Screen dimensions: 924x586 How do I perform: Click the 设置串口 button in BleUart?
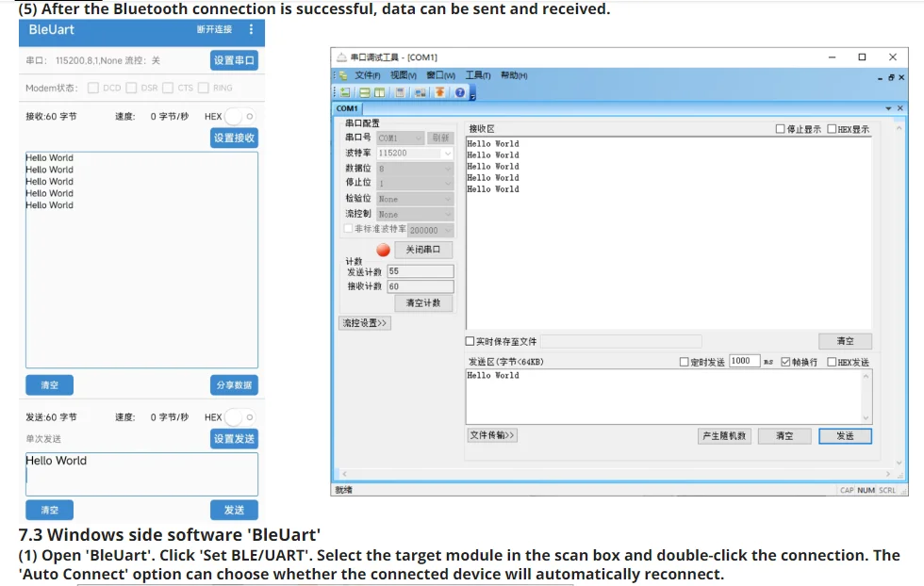(x=234, y=60)
